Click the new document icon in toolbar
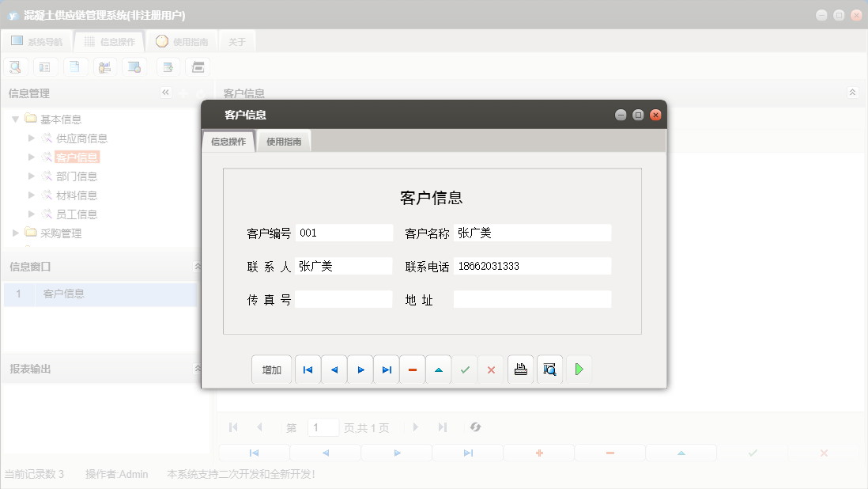The width and height of the screenshot is (868, 489). pos(75,66)
